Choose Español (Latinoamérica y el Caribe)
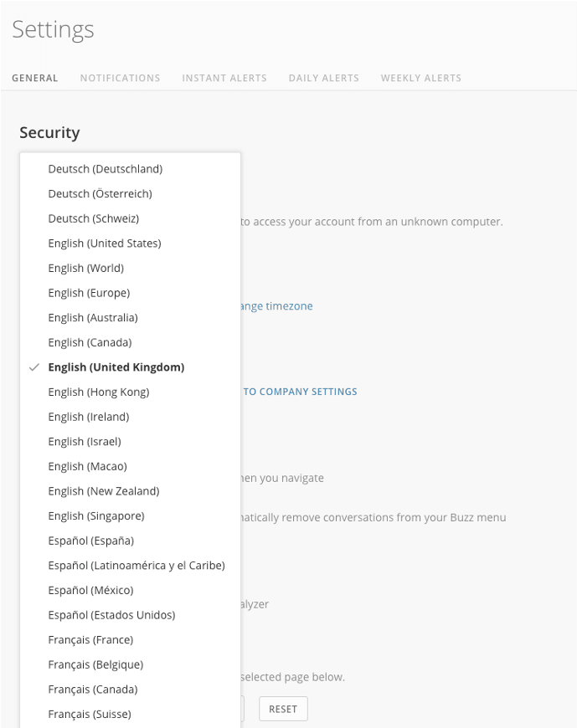Viewport: 577px width, 728px height. [x=136, y=566]
